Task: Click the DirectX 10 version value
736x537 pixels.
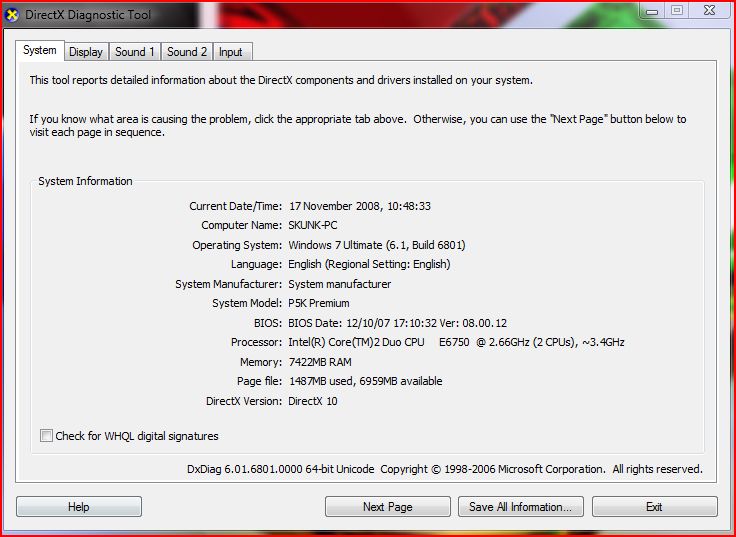Action: click(x=313, y=401)
